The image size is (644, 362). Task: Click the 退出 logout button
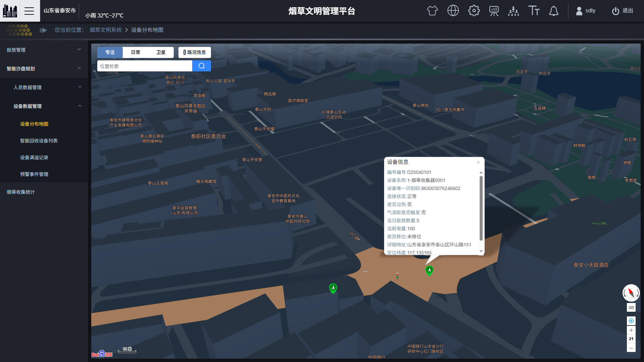[x=623, y=11]
